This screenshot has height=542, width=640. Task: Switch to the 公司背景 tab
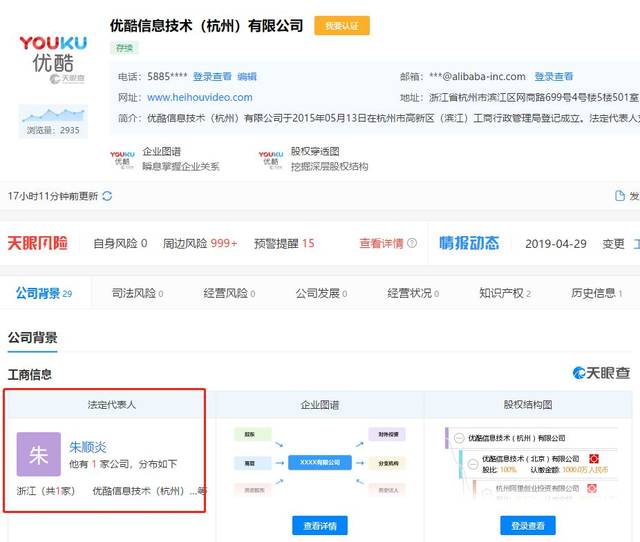click(x=44, y=293)
